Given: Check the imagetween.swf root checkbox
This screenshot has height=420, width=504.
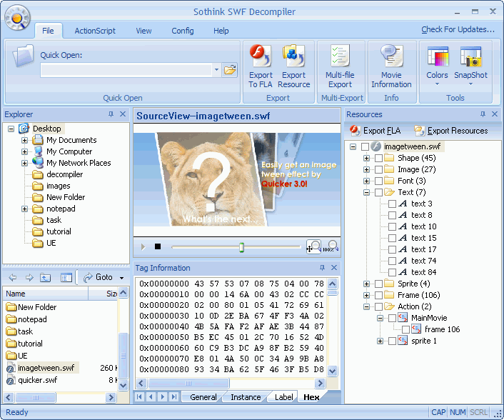Looking at the screenshot, I should click(365, 146).
